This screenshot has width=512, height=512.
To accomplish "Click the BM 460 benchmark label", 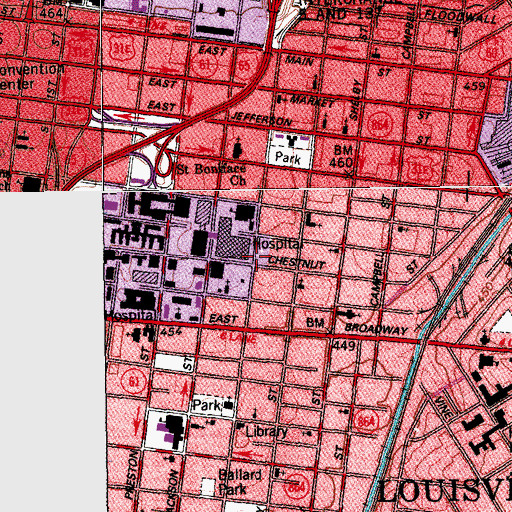I will point(341,156).
